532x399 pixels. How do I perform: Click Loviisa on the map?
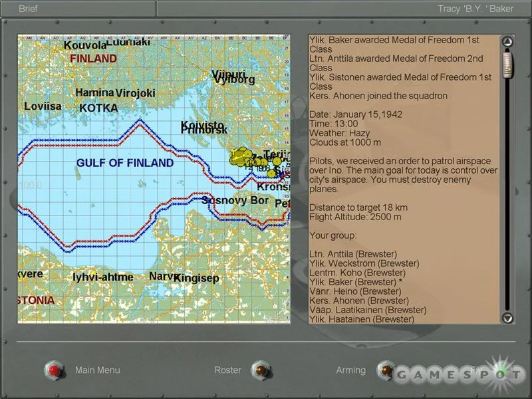pyautogui.click(x=43, y=106)
